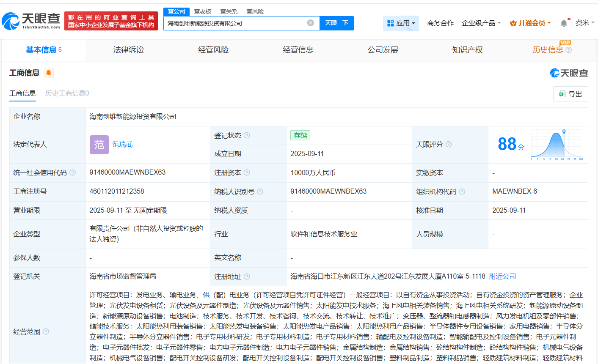The width and height of the screenshot is (598, 364).
Task: Click the help icon beside 统一社会信用代码
Action: 73,173
